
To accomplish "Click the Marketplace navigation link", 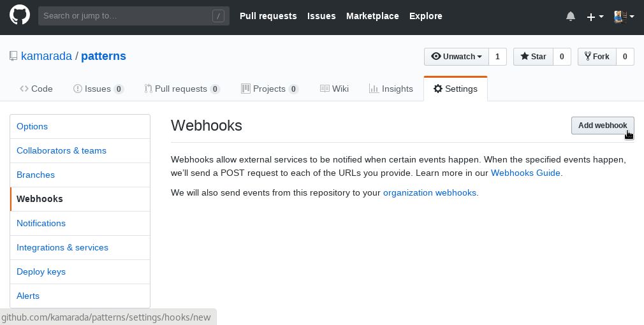I will [372, 16].
